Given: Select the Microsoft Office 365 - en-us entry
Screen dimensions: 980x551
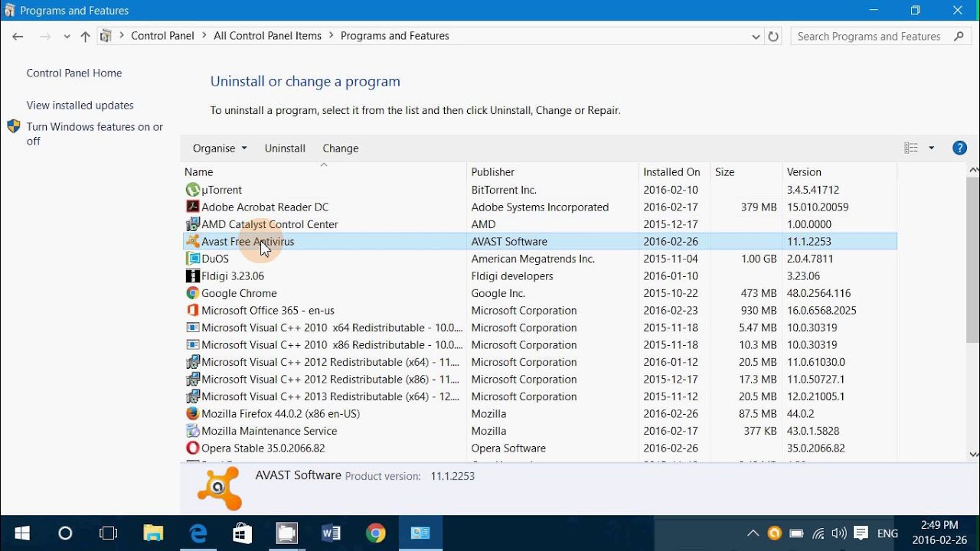Looking at the screenshot, I should click(268, 310).
